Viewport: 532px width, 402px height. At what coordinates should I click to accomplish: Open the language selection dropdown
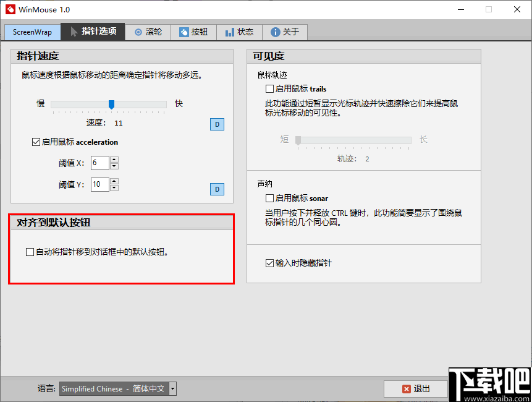pos(171,388)
